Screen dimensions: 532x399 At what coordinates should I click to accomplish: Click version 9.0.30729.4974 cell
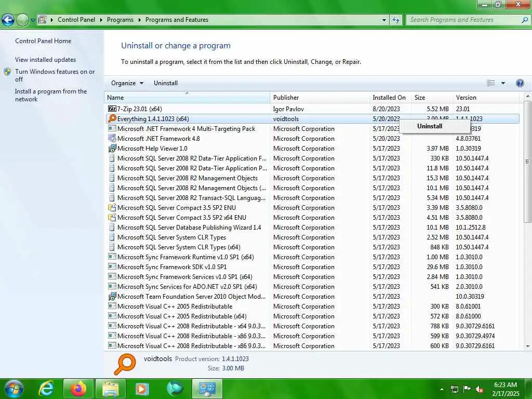(x=475, y=336)
